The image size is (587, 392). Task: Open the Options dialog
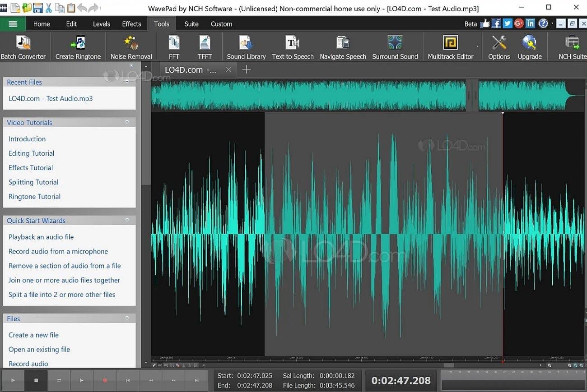(x=499, y=47)
